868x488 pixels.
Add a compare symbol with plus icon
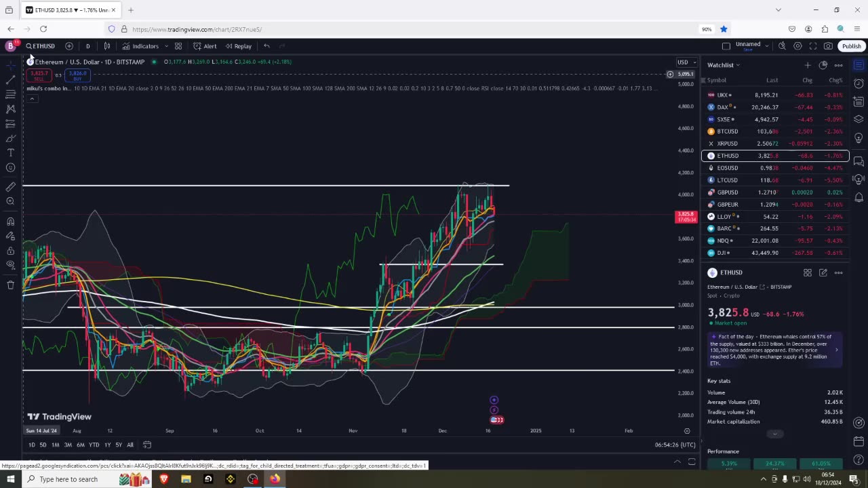pyautogui.click(x=69, y=46)
